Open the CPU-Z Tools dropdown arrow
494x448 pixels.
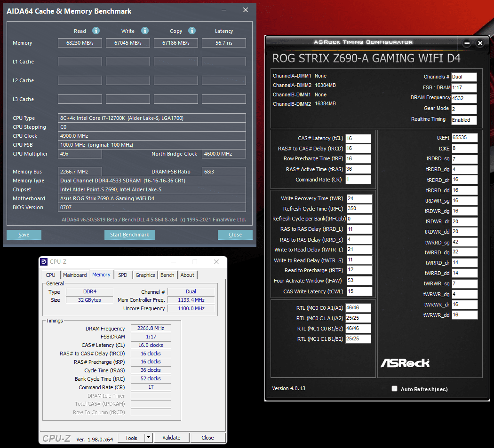coord(148,437)
